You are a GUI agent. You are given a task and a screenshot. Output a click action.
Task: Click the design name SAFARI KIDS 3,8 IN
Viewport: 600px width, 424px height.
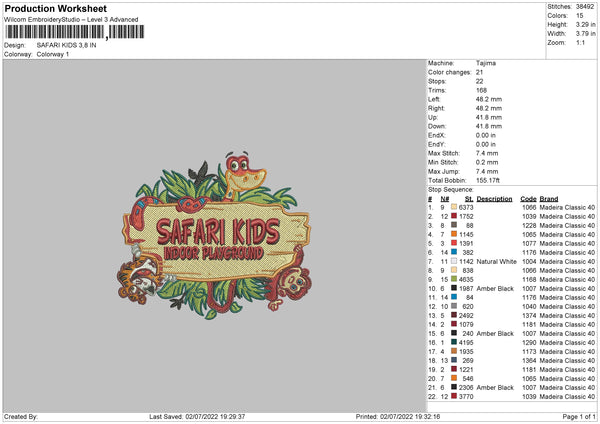click(x=66, y=45)
